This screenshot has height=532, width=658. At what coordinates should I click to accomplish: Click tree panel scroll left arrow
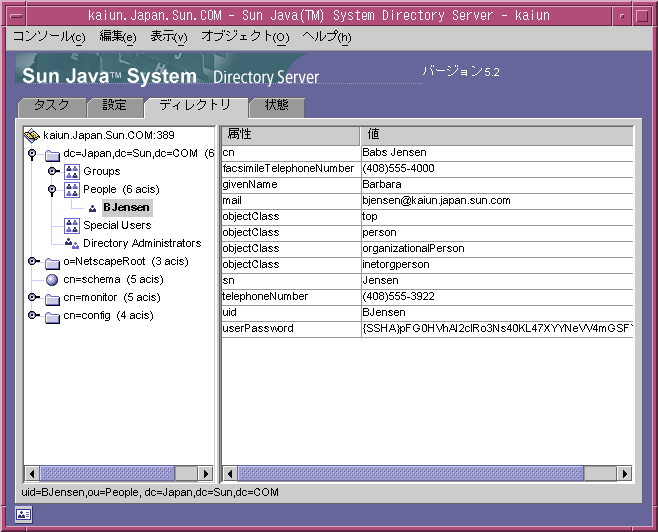click(31, 474)
